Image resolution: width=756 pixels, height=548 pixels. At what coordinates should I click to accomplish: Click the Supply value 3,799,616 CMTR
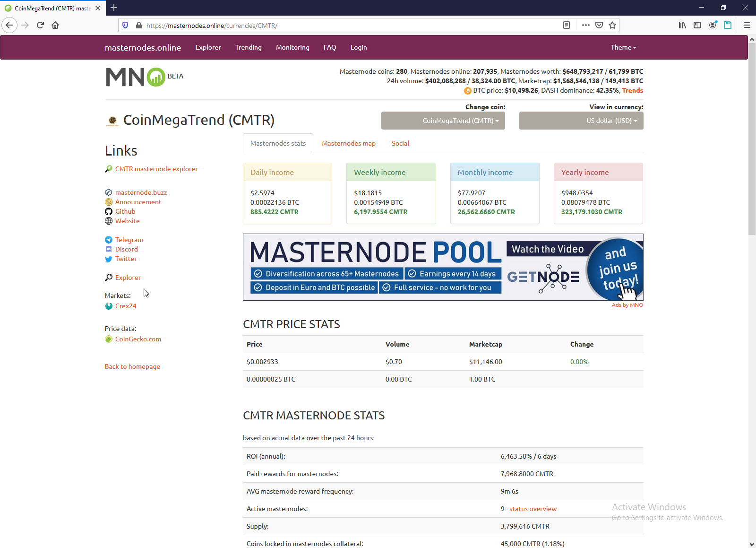click(x=525, y=526)
